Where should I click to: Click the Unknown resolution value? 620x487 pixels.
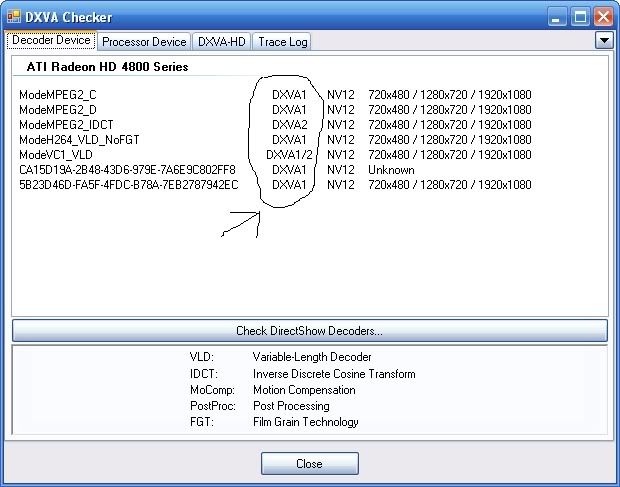(391, 170)
